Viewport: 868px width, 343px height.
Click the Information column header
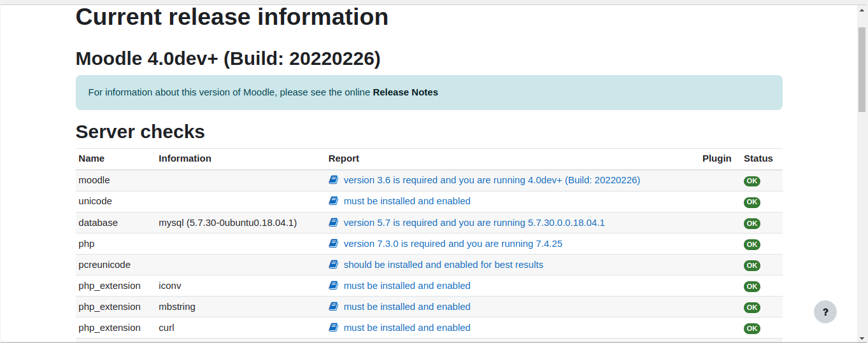click(185, 158)
